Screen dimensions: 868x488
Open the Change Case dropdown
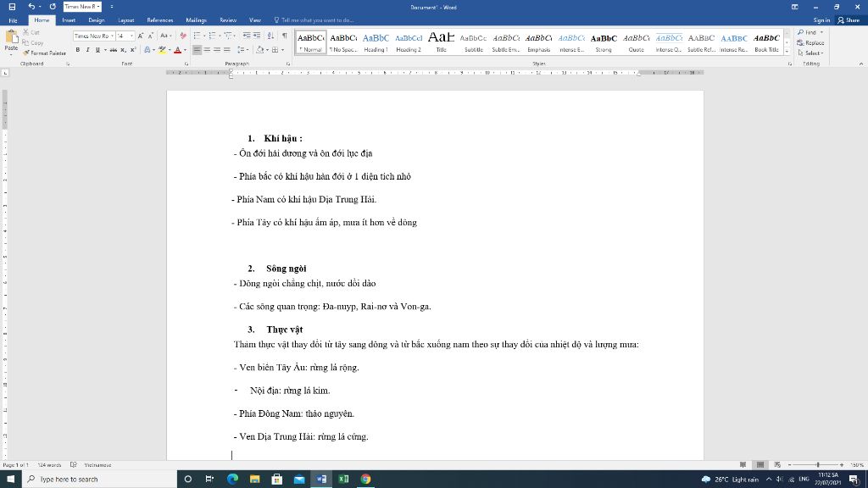pos(165,36)
